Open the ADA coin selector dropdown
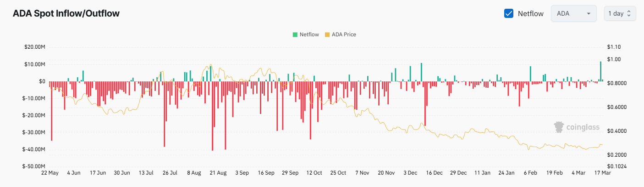Image resolution: width=644 pixels, height=187 pixels. tap(573, 13)
